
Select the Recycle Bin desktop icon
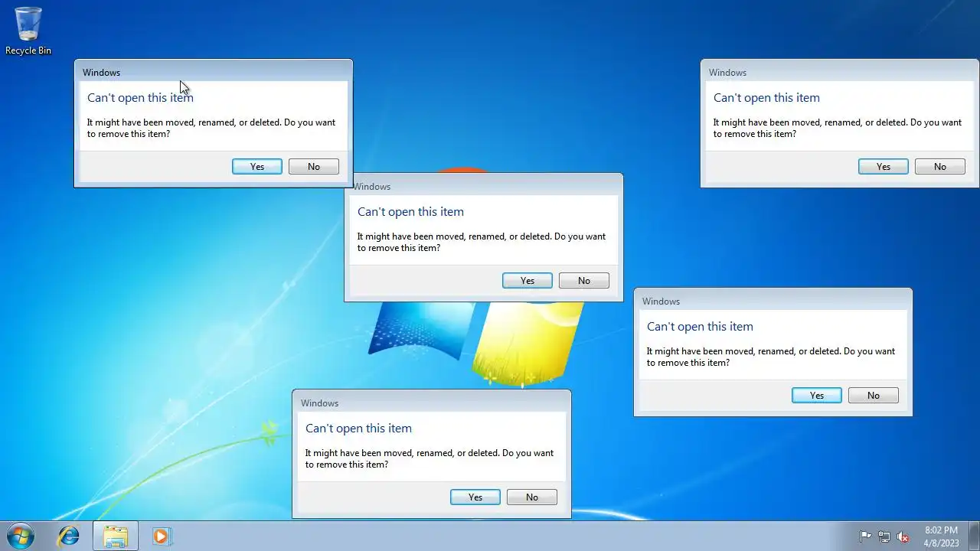click(x=28, y=31)
